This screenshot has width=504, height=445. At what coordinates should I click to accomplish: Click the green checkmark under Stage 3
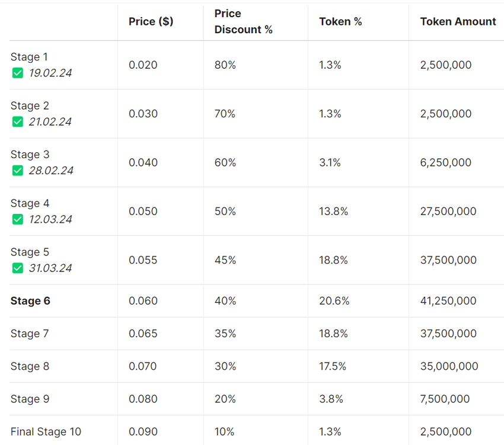(18, 171)
